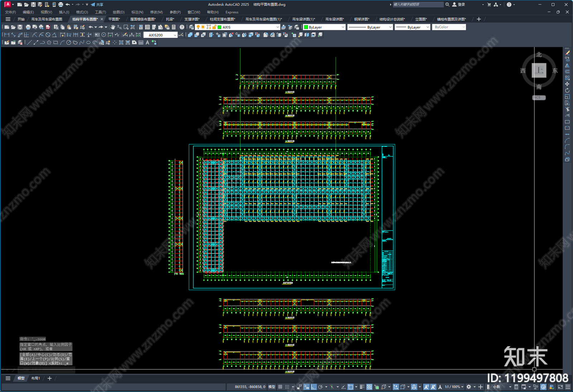Click the keyword search input field

[418, 5]
